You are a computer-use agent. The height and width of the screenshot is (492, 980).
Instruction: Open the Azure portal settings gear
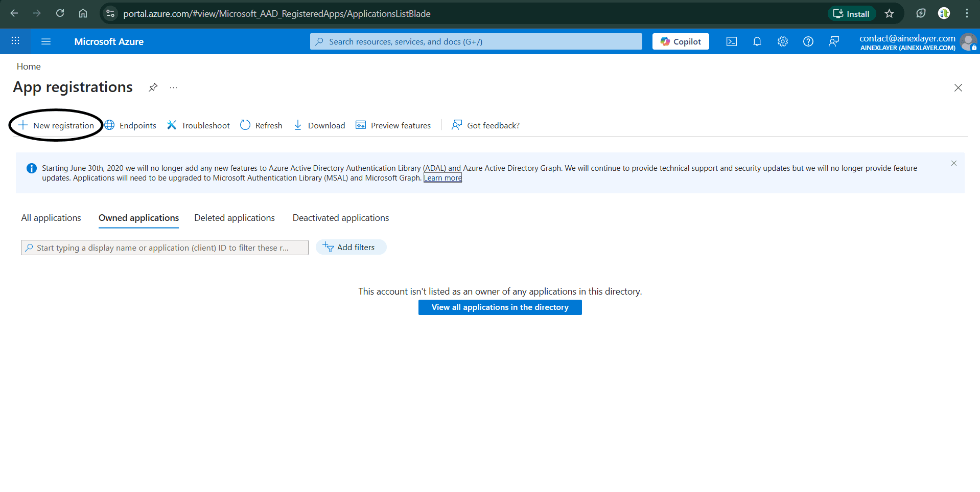point(782,41)
